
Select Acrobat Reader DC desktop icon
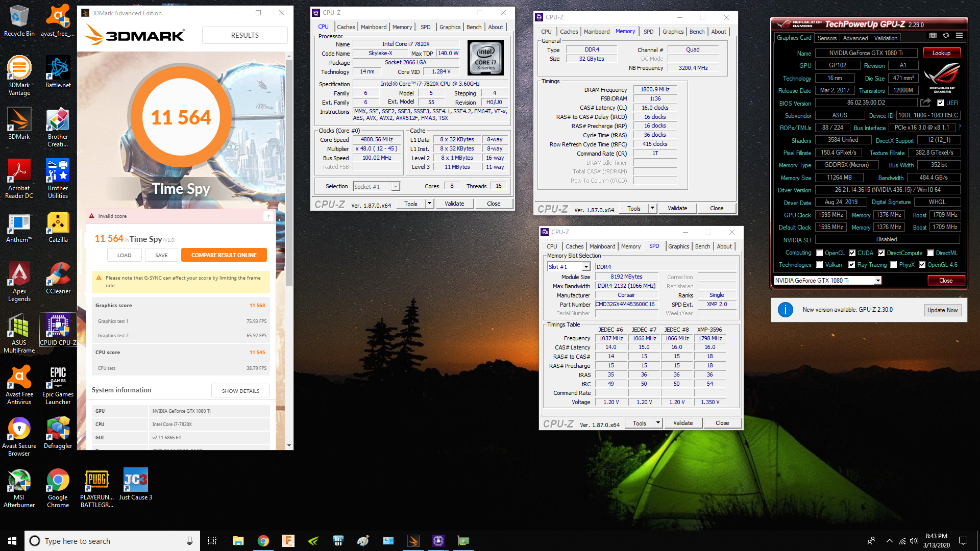click(x=19, y=179)
